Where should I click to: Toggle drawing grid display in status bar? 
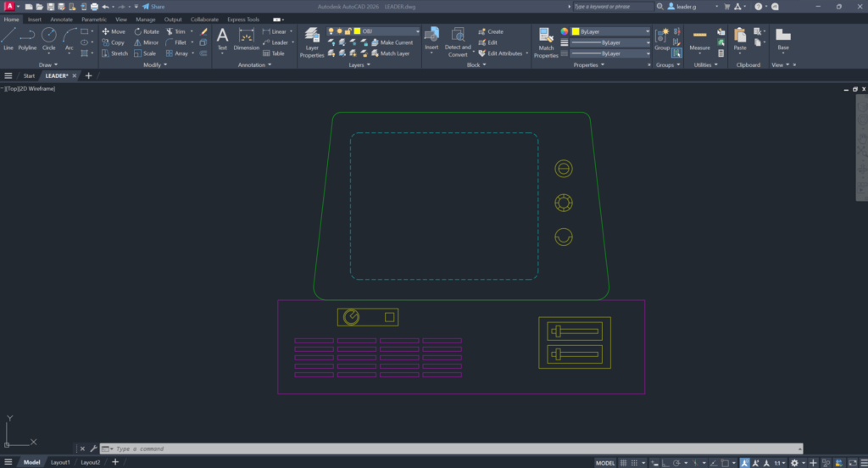tap(625, 463)
